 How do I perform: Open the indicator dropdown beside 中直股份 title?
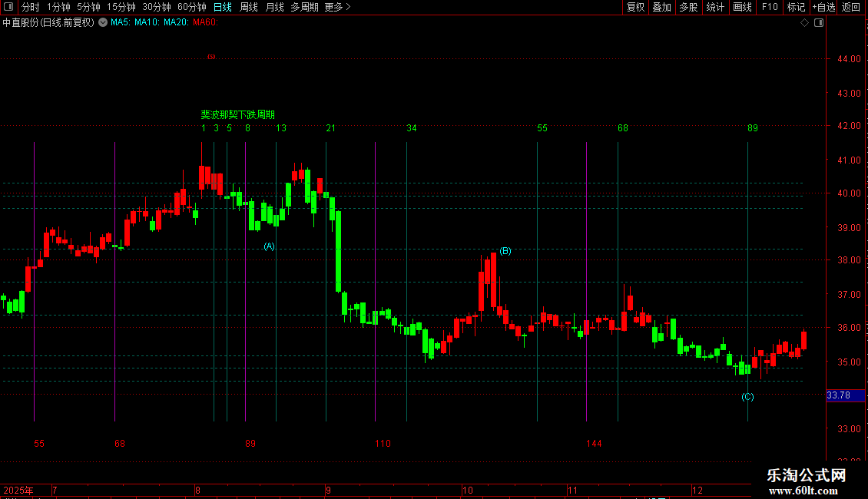(x=103, y=23)
